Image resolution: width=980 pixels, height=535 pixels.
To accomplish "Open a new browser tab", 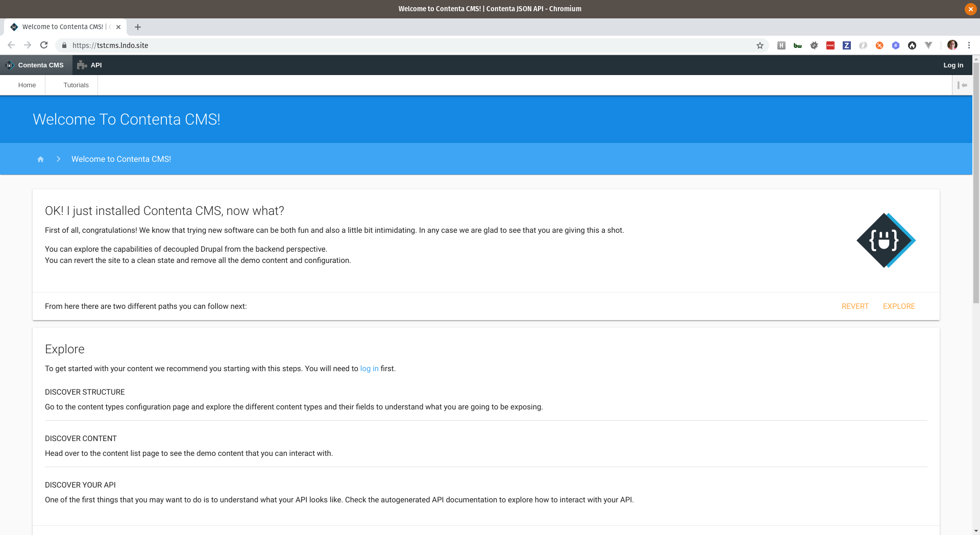I will (x=138, y=27).
